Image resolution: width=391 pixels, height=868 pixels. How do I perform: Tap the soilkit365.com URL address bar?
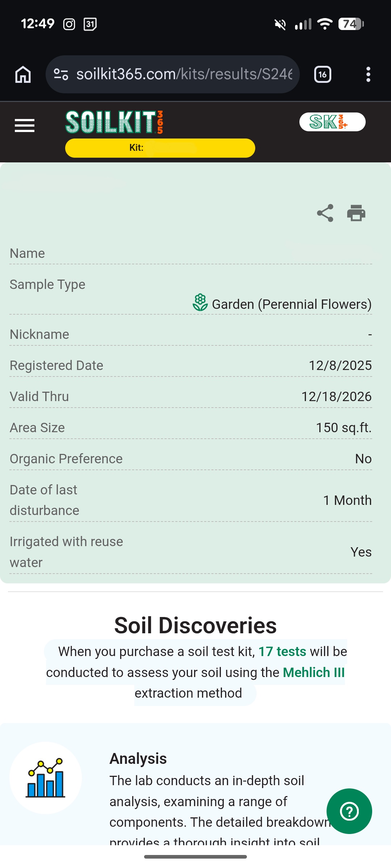click(184, 75)
